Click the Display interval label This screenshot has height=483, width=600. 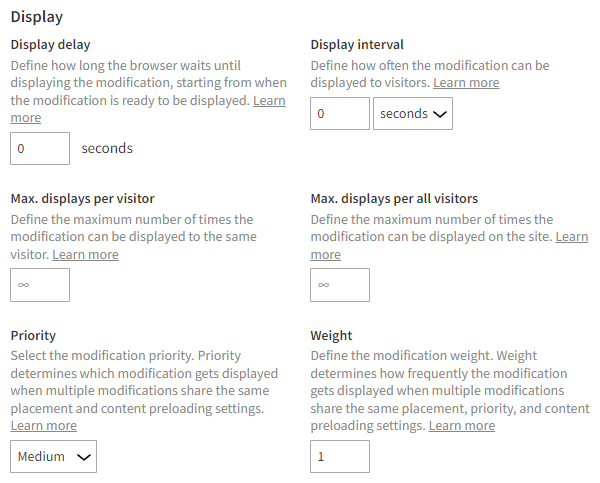pos(357,44)
